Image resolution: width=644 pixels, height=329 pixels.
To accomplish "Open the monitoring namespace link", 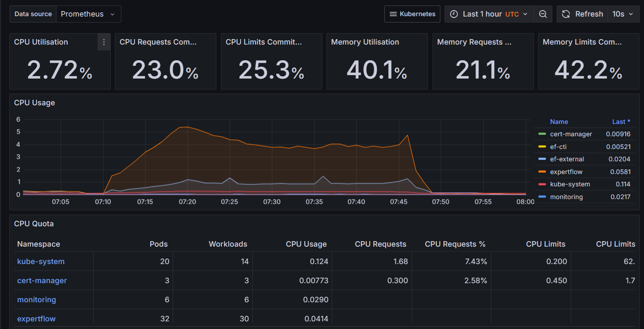I will (x=36, y=300).
